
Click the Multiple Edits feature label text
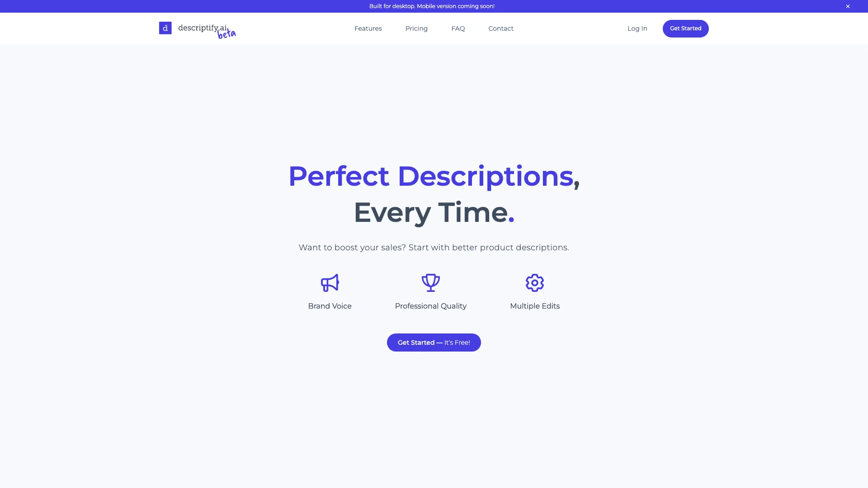pos(535,305)
